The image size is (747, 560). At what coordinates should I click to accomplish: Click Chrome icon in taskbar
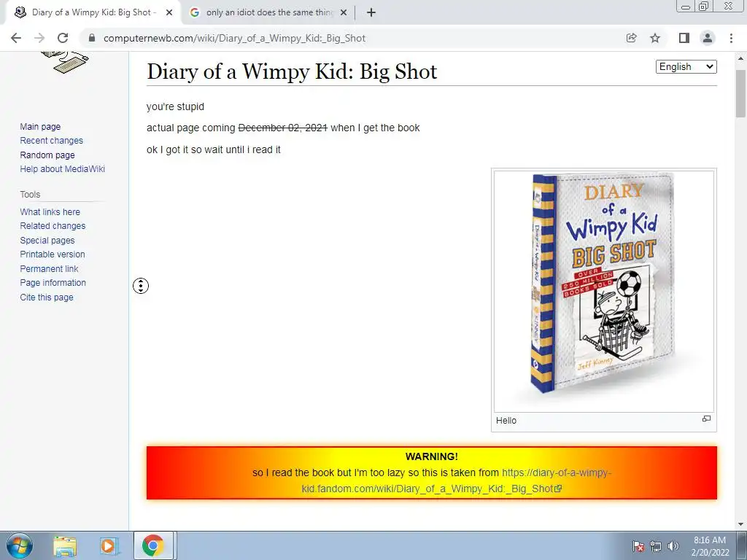pos(153,545)
